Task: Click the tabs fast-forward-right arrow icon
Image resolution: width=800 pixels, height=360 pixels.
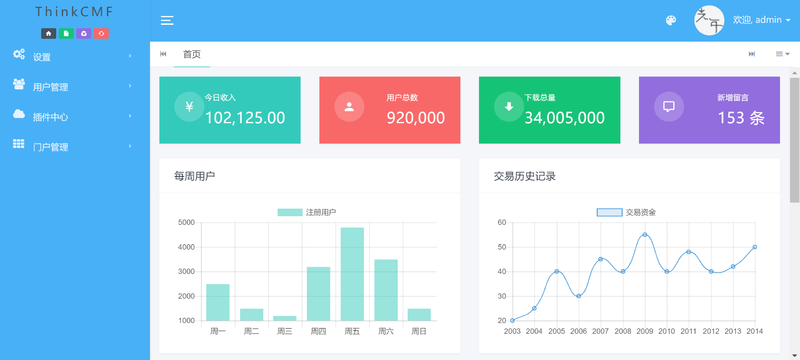Action: tap(752, 54)
